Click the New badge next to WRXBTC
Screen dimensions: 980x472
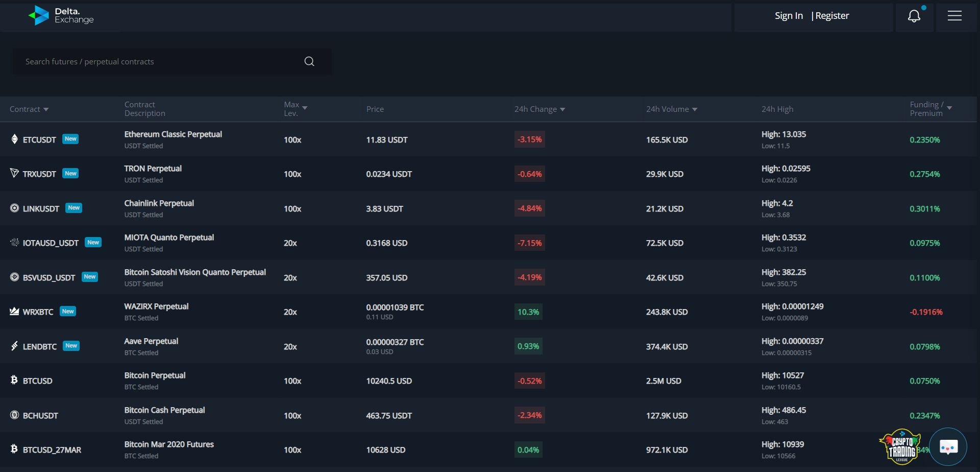point(68,311)
